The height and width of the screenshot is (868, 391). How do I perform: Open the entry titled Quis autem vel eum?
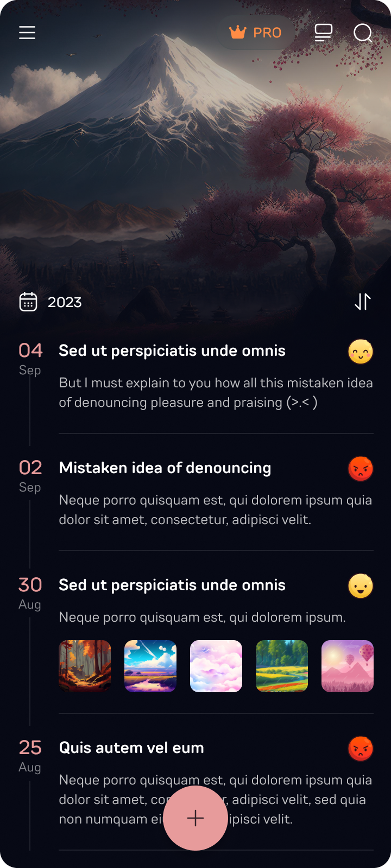(x=131, y=748)
